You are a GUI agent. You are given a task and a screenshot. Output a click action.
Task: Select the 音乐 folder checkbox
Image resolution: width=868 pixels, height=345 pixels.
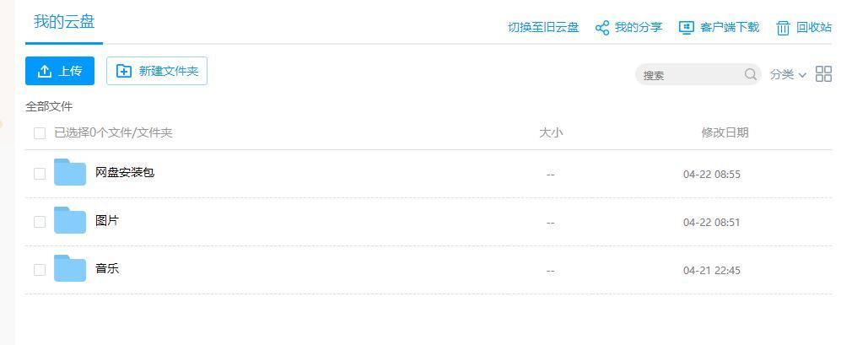point(40,270)
